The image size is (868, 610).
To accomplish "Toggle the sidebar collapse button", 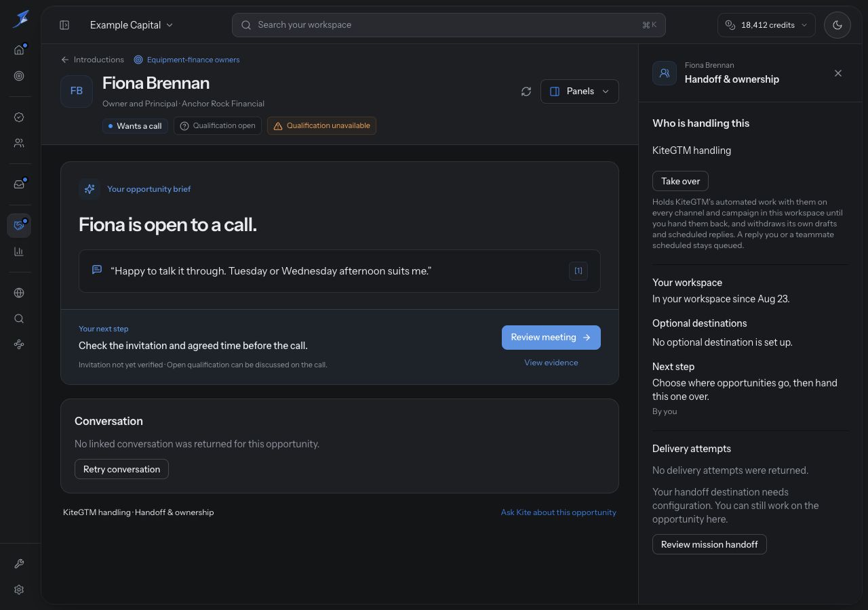I will pos(64,25).
